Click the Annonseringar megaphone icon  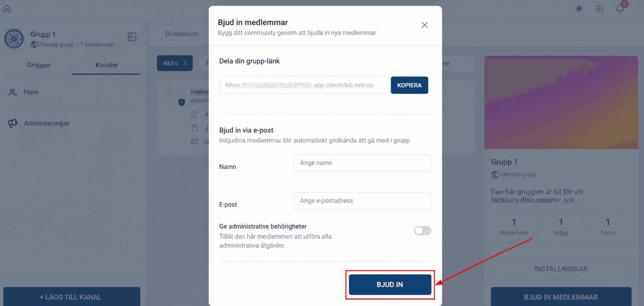click(13, 123)
